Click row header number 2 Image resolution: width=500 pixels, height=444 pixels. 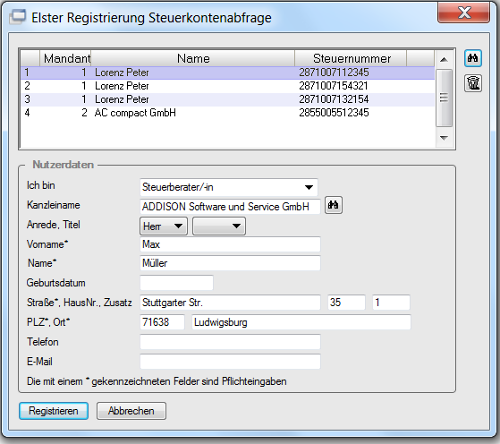tap(27, 86)
